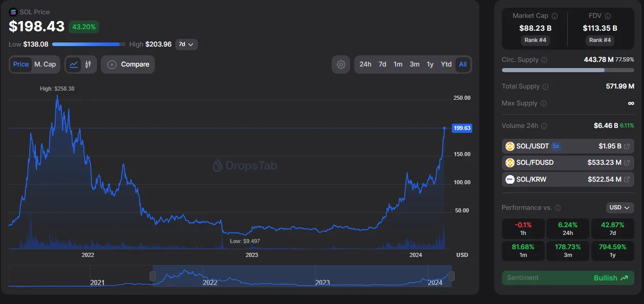Show Volume 24h info icon

coord(544,126)
